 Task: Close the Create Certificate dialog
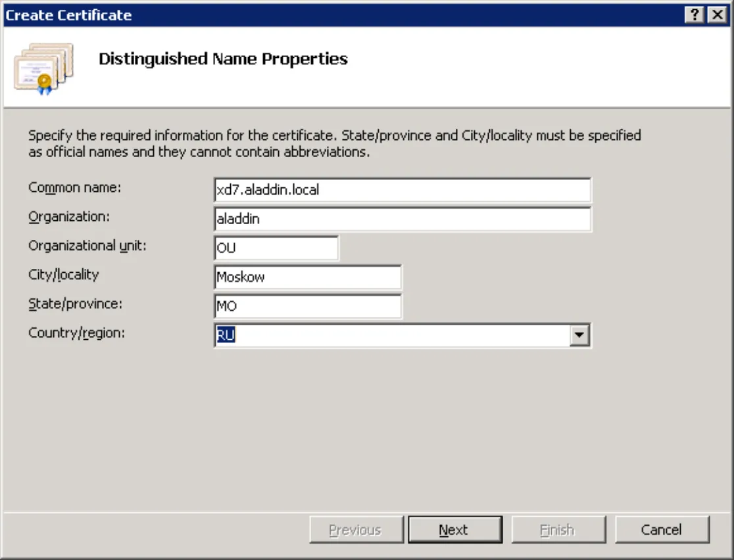coord(717,15)
